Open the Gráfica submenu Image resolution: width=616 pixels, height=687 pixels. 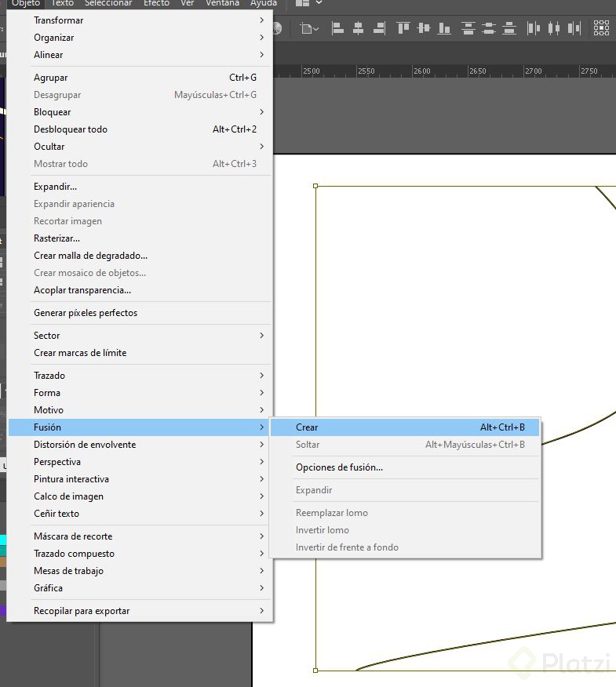[x=140, y=588]
